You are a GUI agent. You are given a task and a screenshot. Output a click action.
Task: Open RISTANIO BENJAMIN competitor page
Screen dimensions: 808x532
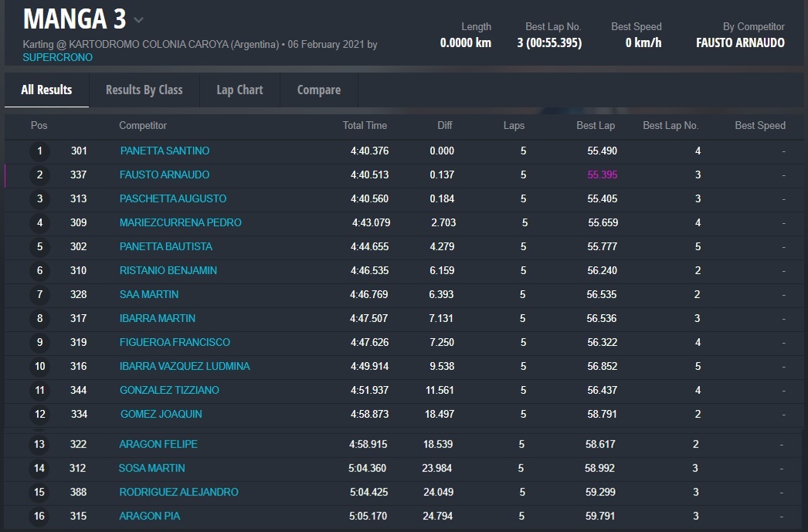click(x=168, y=270)
